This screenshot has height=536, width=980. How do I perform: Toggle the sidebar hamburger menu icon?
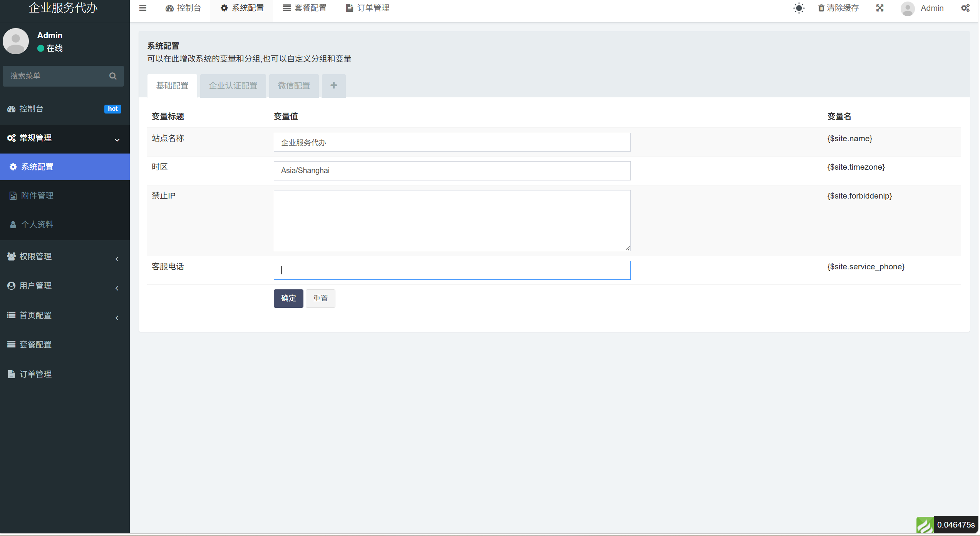click(x=142, y=8)
